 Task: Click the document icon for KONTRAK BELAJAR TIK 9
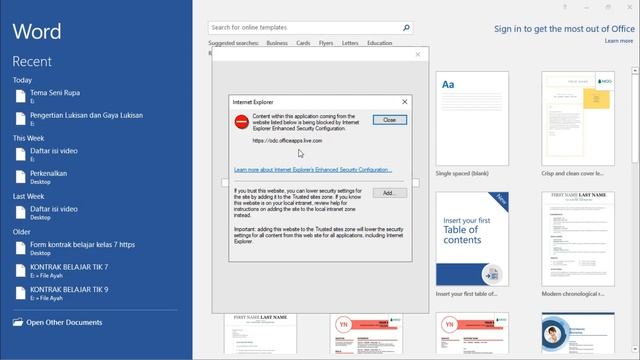tap(20, 293)
